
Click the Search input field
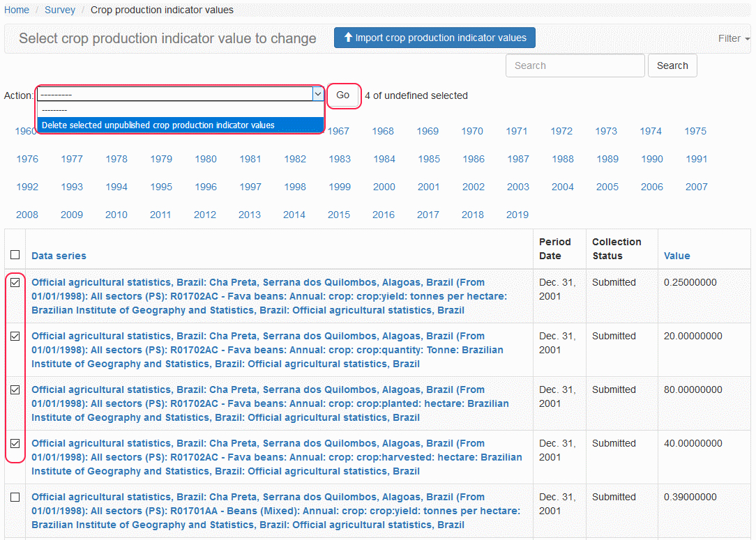pos(575,65)
